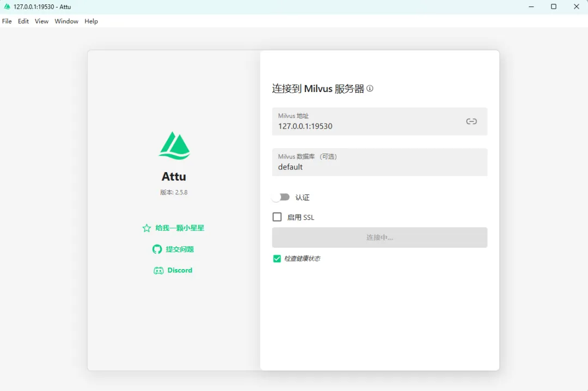The width and height of the screenshot is (588, 391).
Task: Click the Attu sailboat logo
Action: [x=174, y=145]
